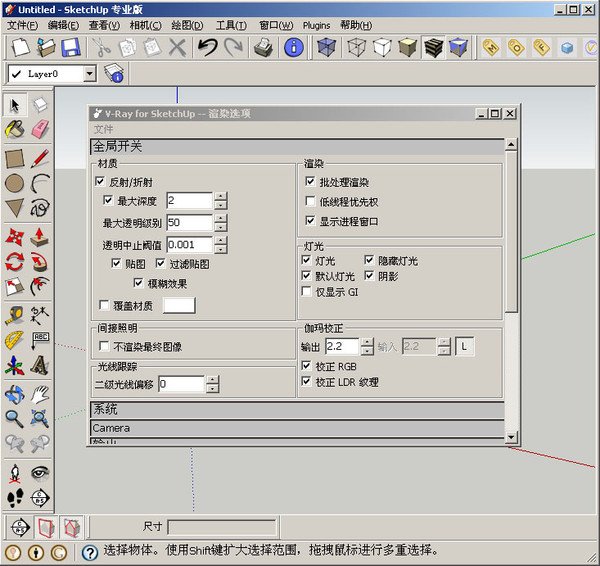Toggle the 隐藏灯光 checkbox

coord(369,260)
